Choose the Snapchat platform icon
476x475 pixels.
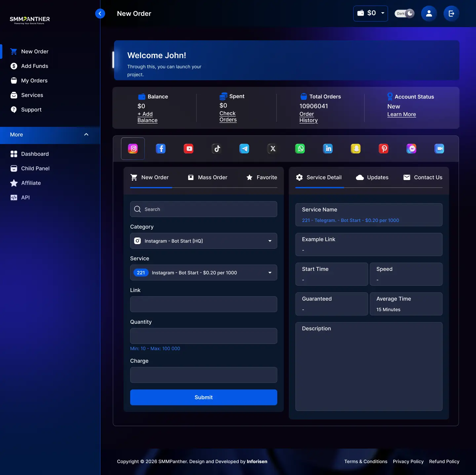tap(356, 149)
